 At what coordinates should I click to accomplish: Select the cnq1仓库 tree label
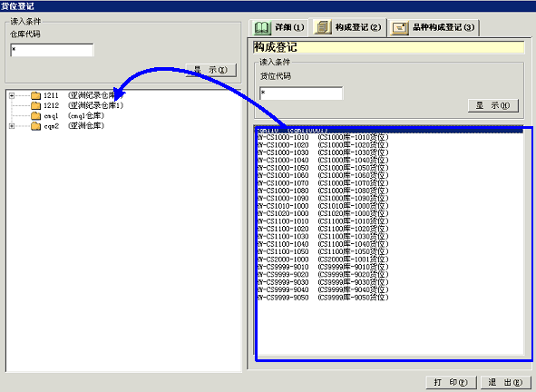coord(86,116)
